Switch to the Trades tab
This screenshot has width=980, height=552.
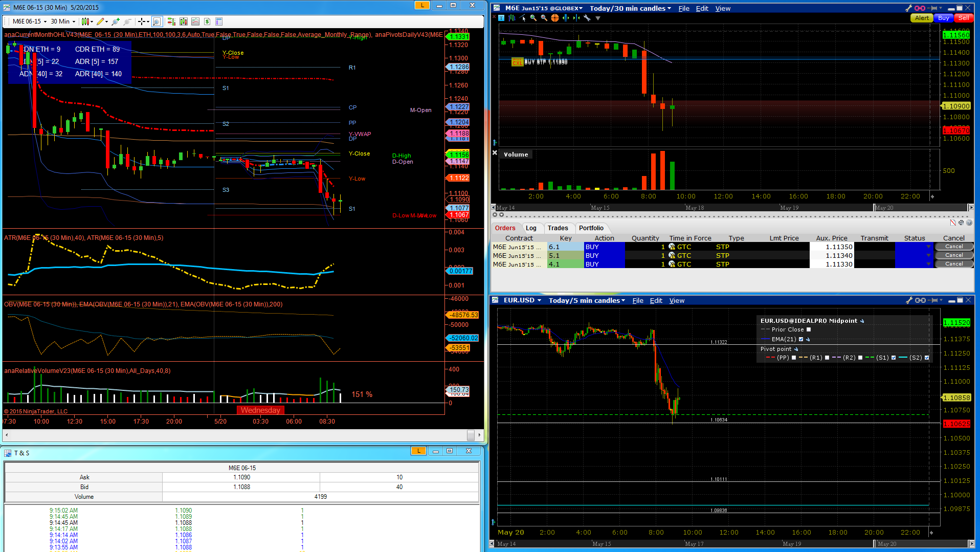[558, 228]
